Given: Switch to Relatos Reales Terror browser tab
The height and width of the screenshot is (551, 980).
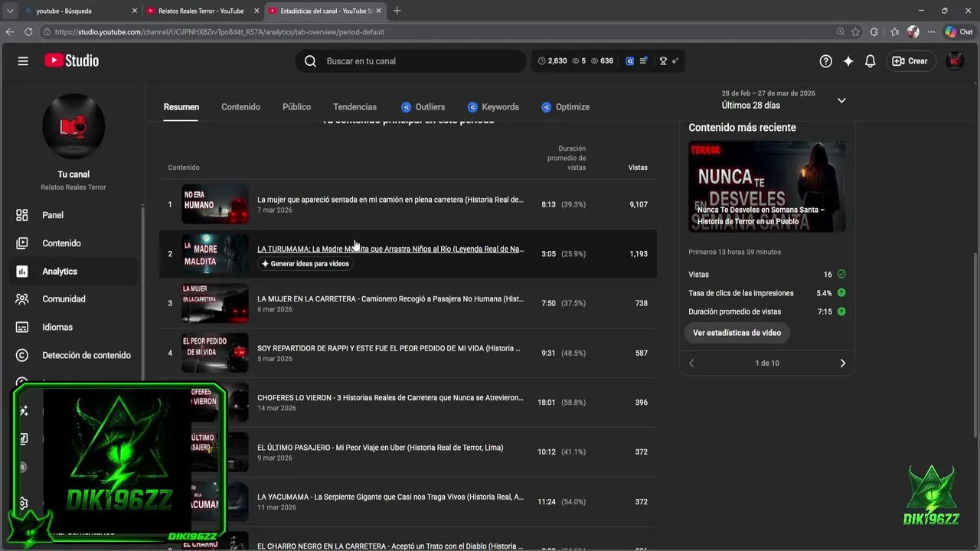Looking at the screenshot, I should (201, 11).
